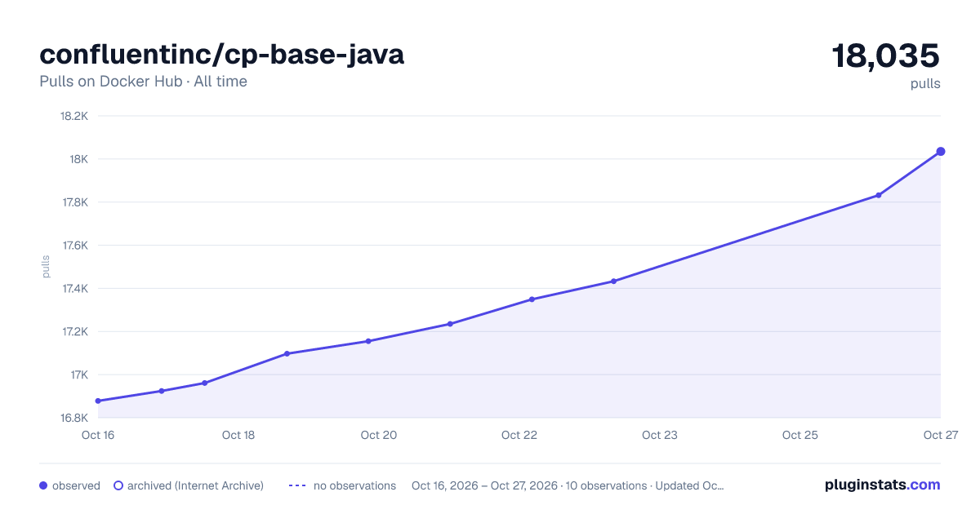The height and width of the screenshot is (514, 980).
Task: Click the chart title confluentinc/cp-base-java
Action: (x=221, y=54)
